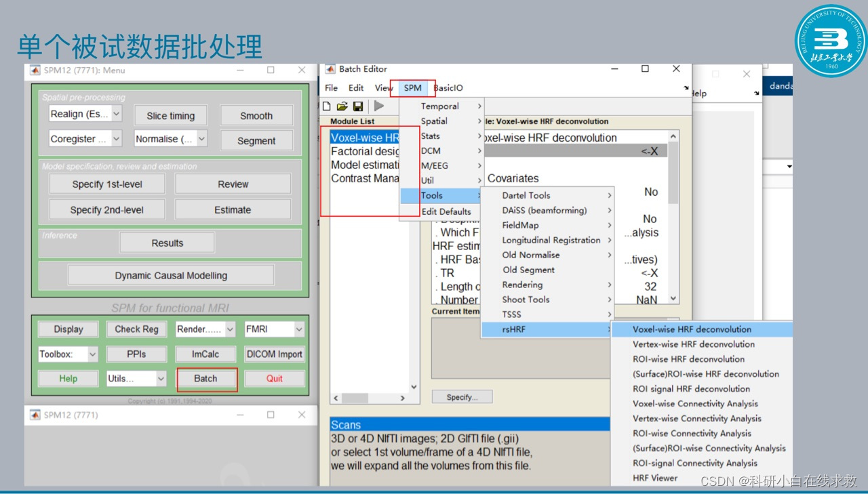This screenshot has width=868, height=494.
Task: Open the FieldMap submenu
Action: pyautogui.click(x=547, y=226)
